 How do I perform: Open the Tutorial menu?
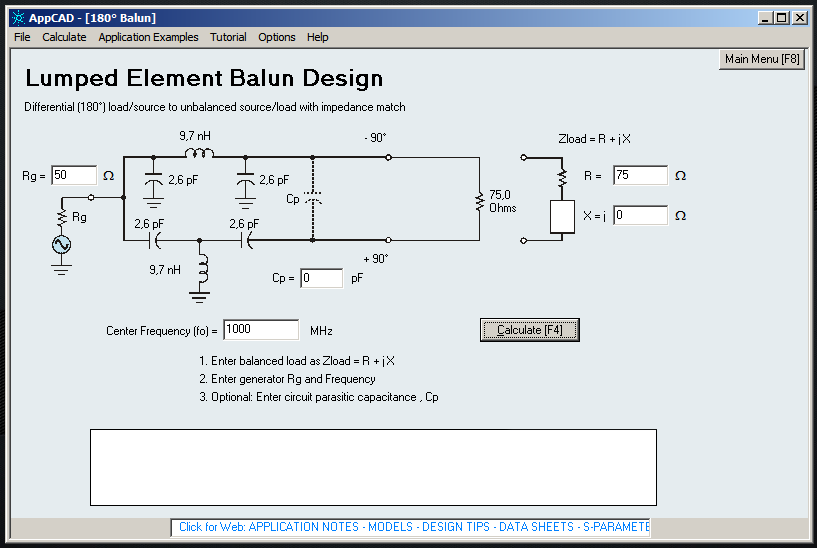click(x=228, y=37)
